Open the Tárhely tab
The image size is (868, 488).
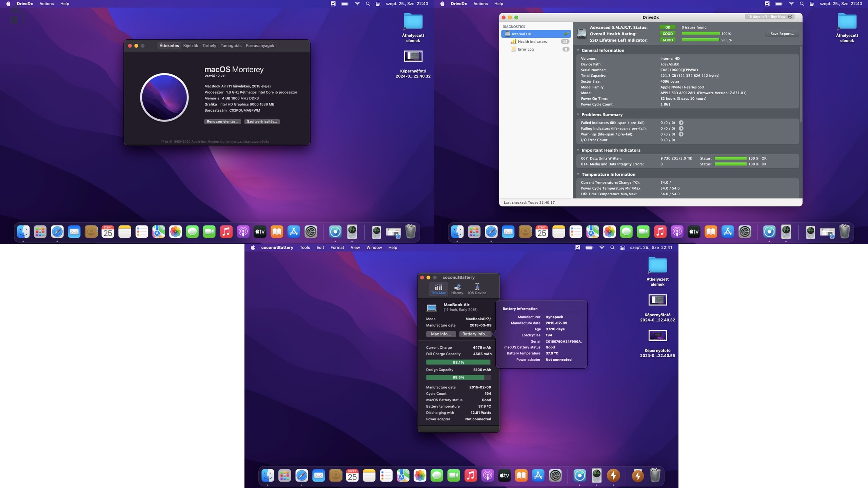[209, 45]
